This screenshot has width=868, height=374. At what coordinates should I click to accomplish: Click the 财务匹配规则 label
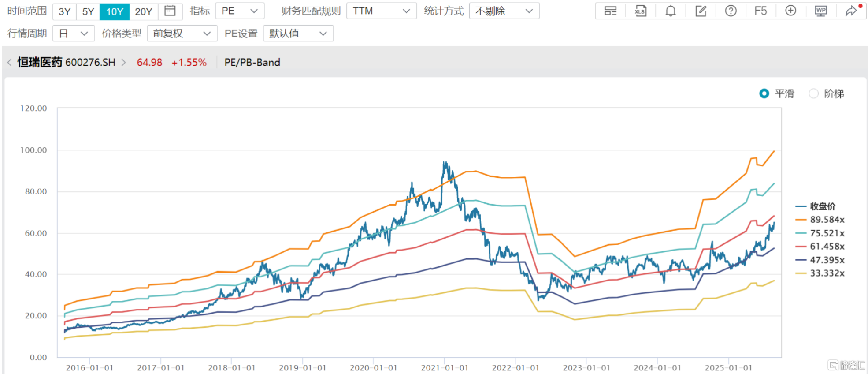coord(311,11)
